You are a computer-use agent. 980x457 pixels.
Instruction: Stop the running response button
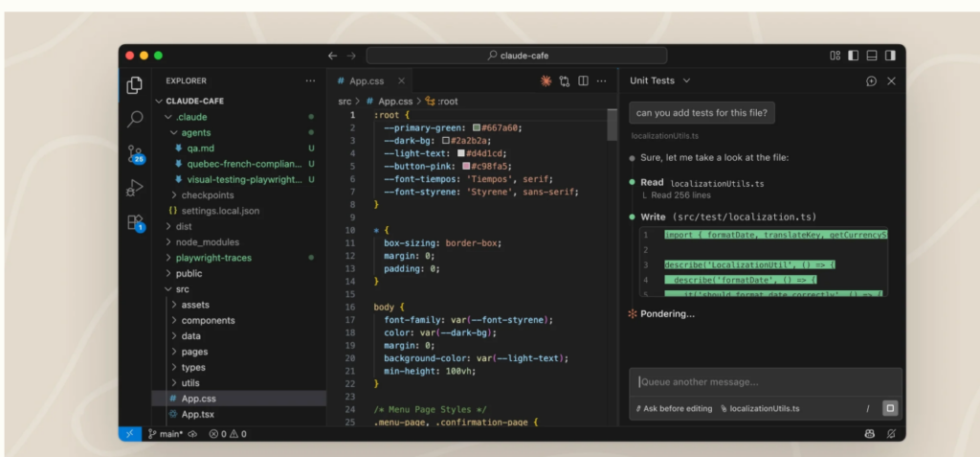coord(890,408)
